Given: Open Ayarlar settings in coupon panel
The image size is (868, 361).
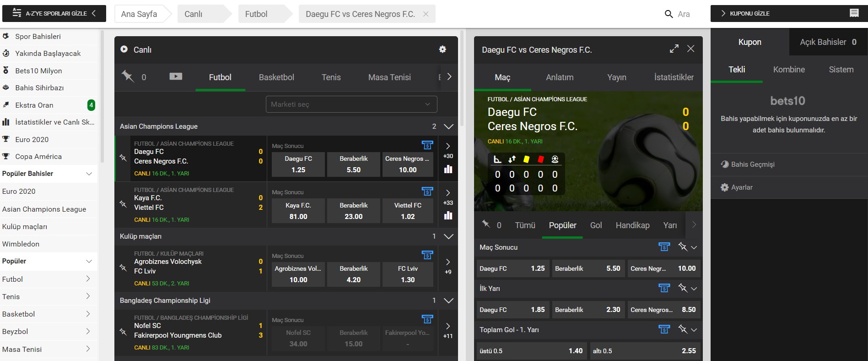Looking at the screenshot, I should pyautogui.click(x=736, y=187).
